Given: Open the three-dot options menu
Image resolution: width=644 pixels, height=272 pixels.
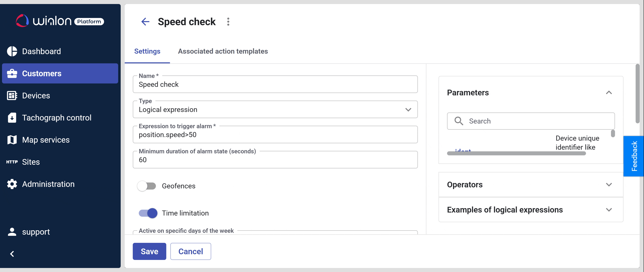Looking at the screenshot, I should [x=228, y=22].
